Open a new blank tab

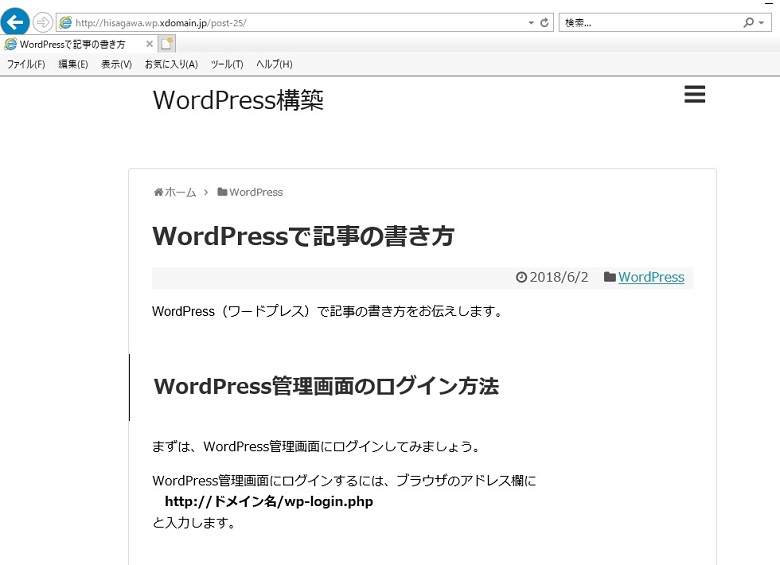(x=167, y=44)
